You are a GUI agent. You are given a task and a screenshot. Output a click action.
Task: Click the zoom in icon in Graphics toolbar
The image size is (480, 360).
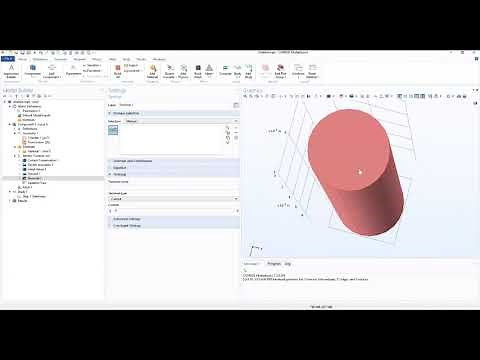pyautogui.click(x=245, y=96)
